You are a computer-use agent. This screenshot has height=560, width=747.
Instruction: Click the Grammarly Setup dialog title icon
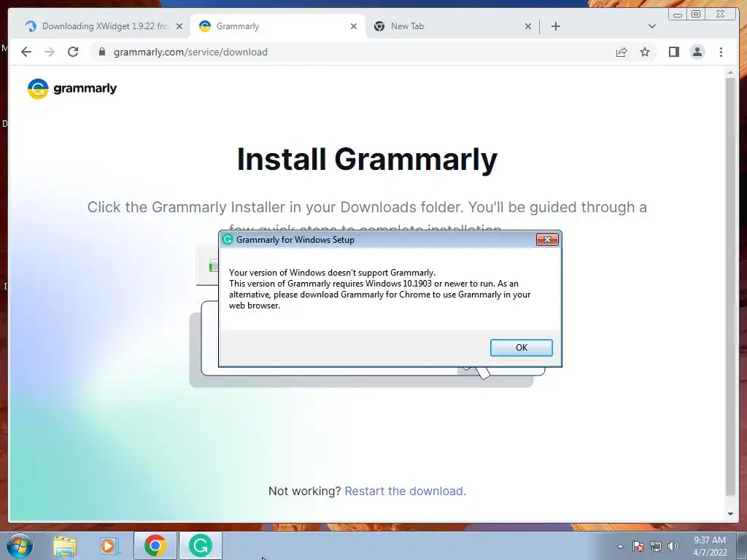(x=228, y=239)
